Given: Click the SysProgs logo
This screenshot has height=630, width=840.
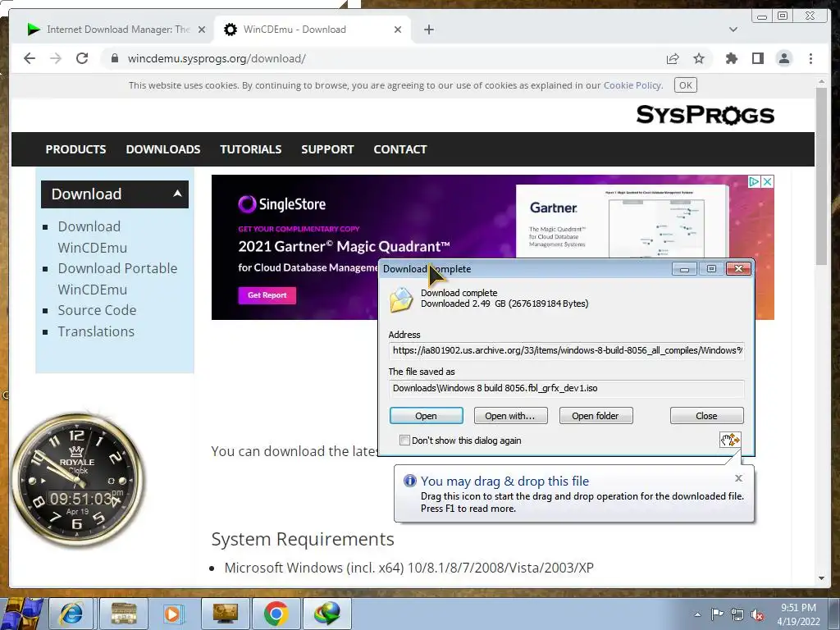Looking at the screenshot, I should click(x=705, y=115).
